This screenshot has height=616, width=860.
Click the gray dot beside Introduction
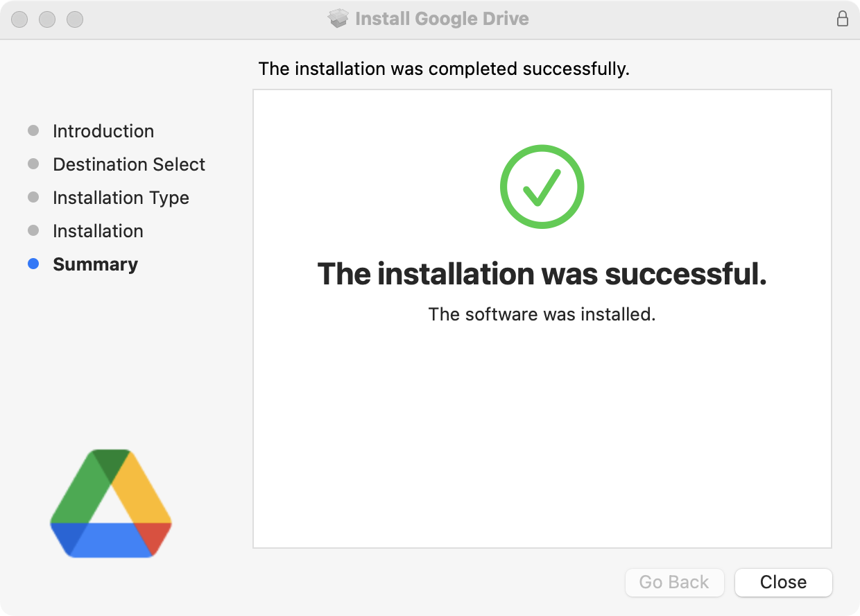(x=33, y=130)
